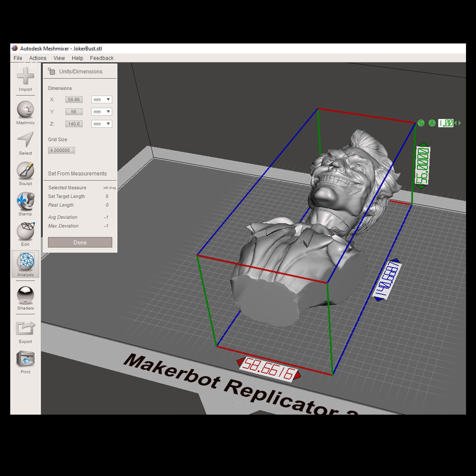Click the Real Length label
This screenshot has width=476, height=476.
(61, 205)
